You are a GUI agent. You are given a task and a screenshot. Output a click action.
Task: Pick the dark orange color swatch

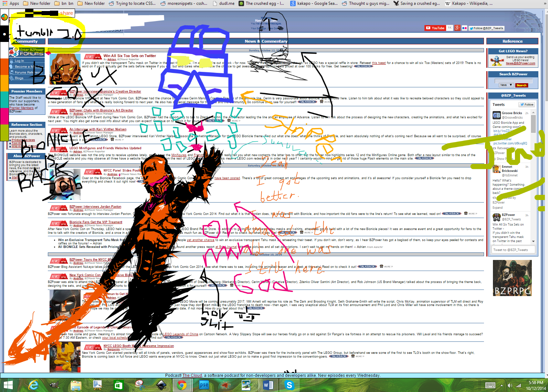point(4,66)
